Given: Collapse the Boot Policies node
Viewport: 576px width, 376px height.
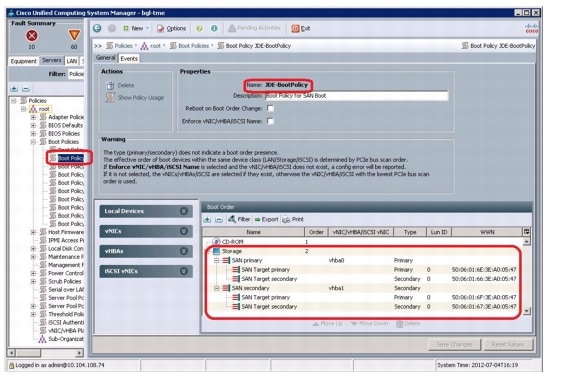Looking at the screenshot, I should point(33,142).
